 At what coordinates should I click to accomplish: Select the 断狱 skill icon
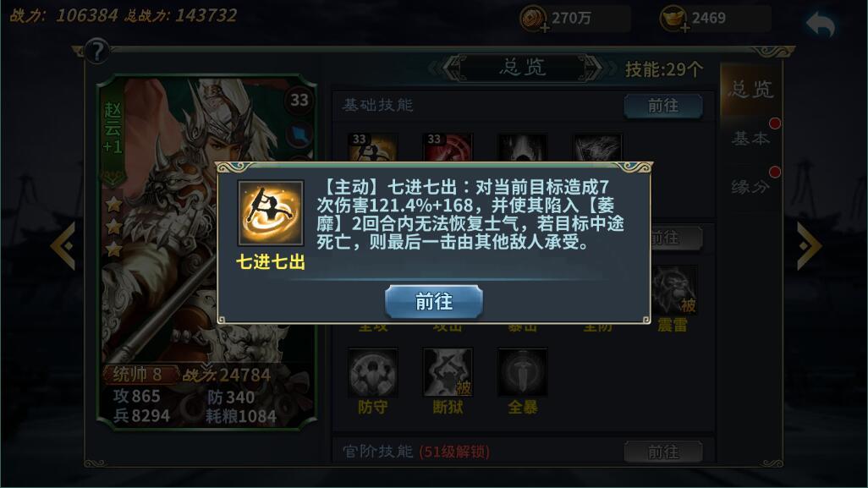coord(448,372)
